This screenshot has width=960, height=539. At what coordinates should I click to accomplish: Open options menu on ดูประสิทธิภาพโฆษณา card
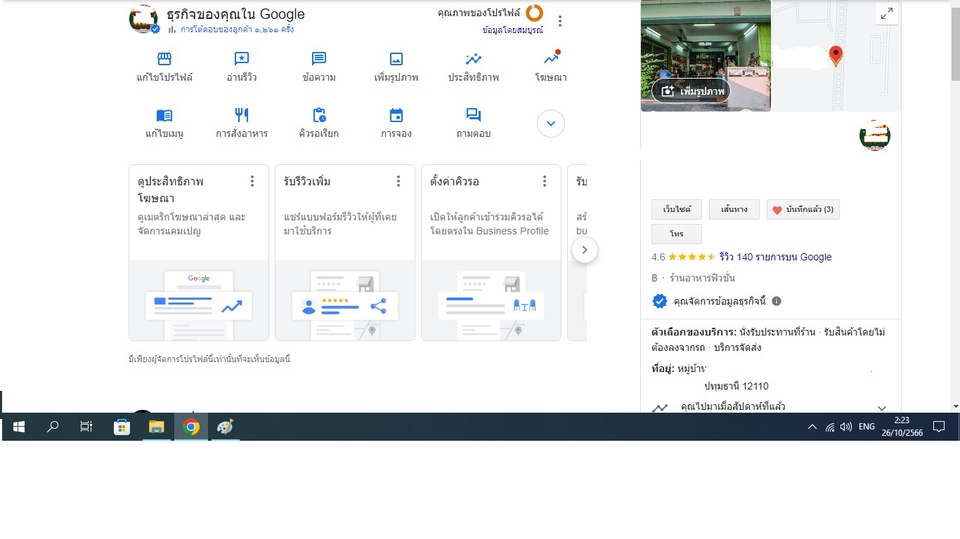[x=252, y=181]
